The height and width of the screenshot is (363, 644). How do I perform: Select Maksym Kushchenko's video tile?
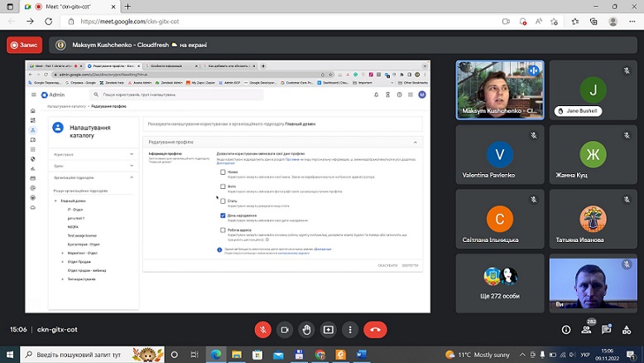click(500, 90)
